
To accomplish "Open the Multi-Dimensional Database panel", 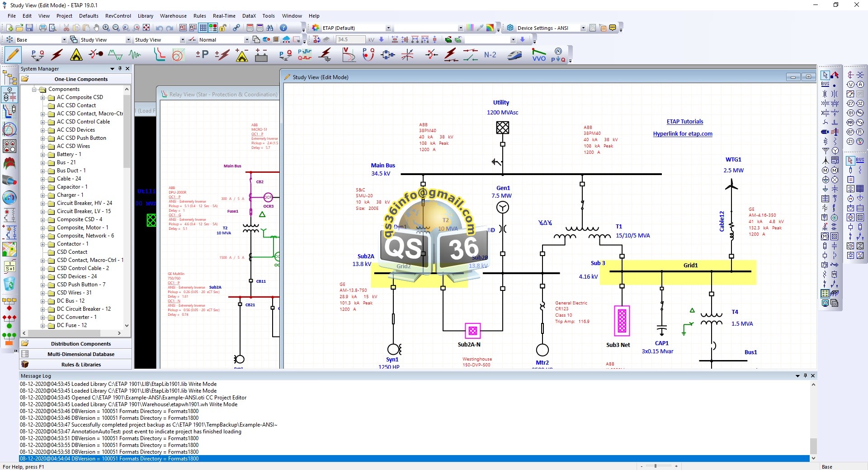I will 76,354.
